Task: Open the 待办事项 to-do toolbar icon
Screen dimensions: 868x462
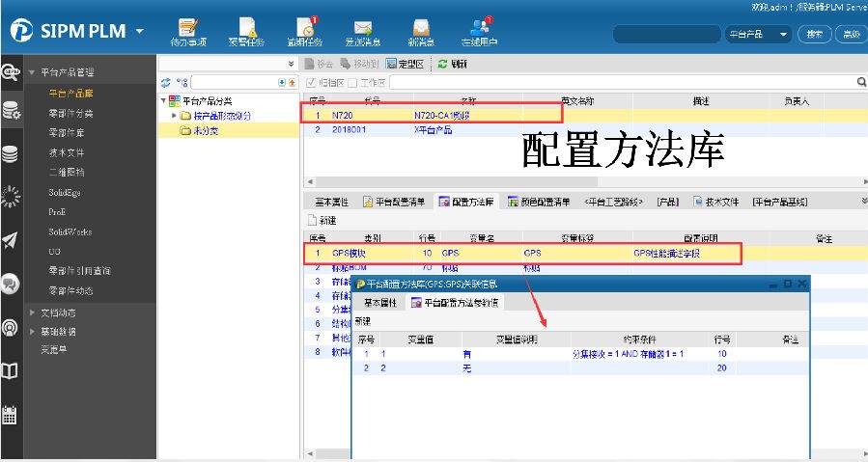Action: click(190, 31)
